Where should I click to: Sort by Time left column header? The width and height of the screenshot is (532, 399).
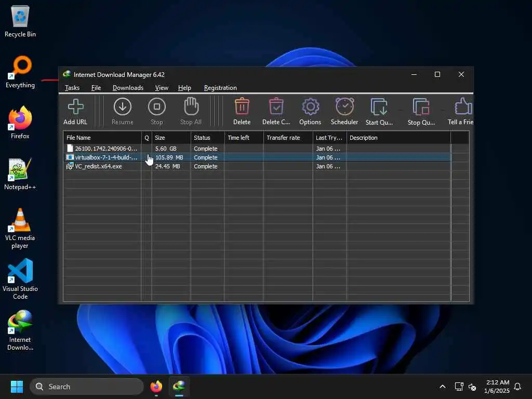(244, 138)
